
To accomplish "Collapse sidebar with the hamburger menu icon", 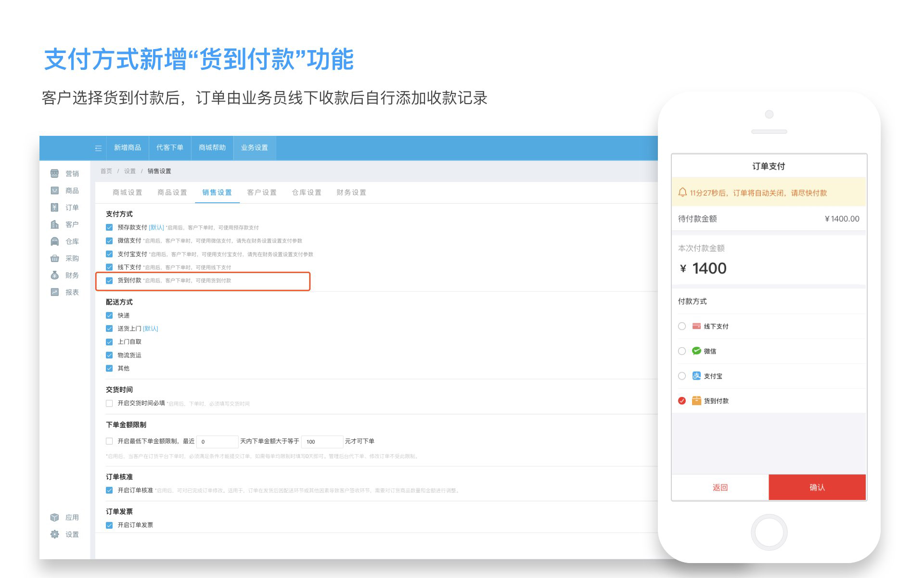I will [x=98, y=148].
